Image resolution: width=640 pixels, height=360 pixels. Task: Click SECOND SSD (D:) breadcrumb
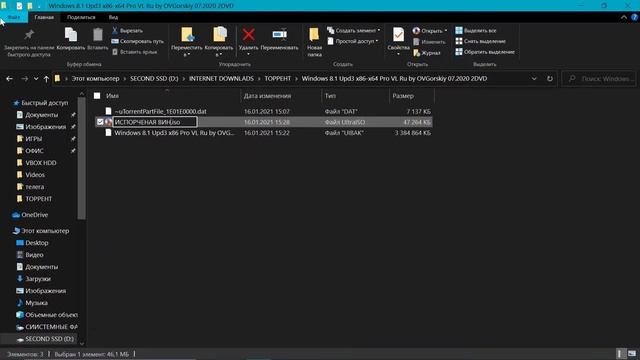point(154,79)
